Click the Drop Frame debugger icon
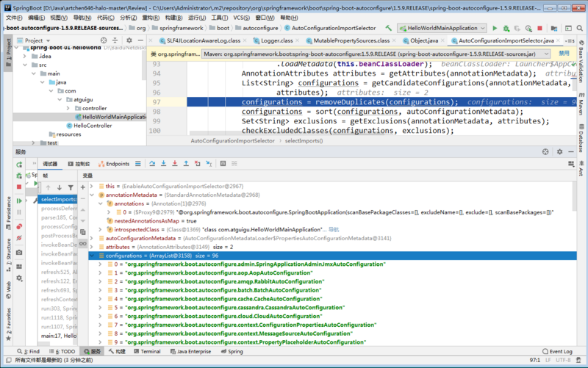 pos(197,163)
